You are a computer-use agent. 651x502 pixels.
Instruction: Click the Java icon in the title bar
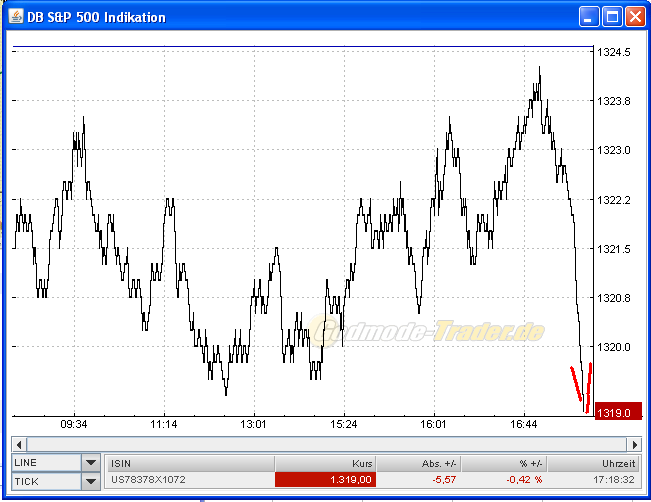pos(16,17)
